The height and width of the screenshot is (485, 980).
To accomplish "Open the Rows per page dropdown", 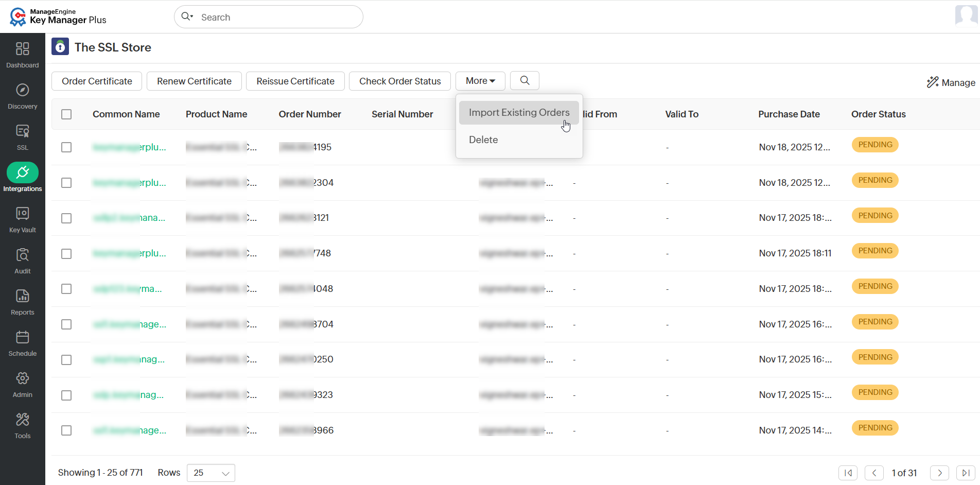I will pyautogui.click(x=211, y=473).
